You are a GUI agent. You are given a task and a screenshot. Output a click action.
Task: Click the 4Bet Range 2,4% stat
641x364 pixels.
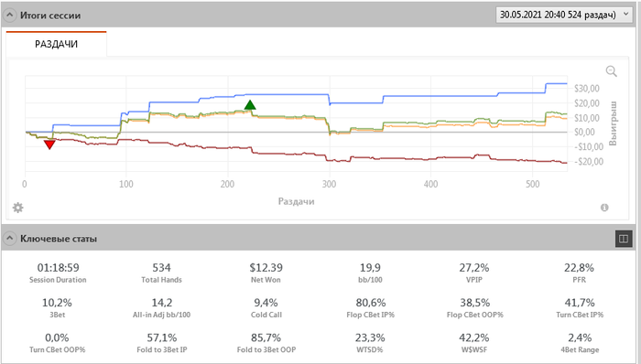(580, 343)
